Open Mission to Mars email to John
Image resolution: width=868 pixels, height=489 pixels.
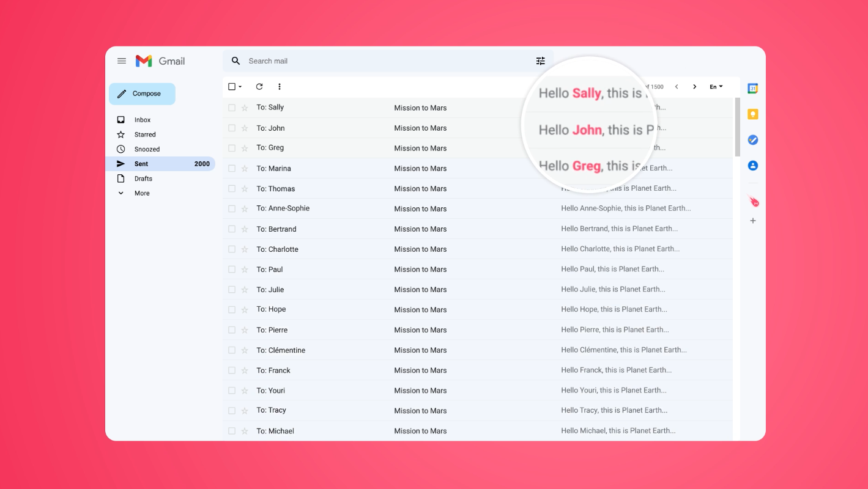tap(420, 128)
